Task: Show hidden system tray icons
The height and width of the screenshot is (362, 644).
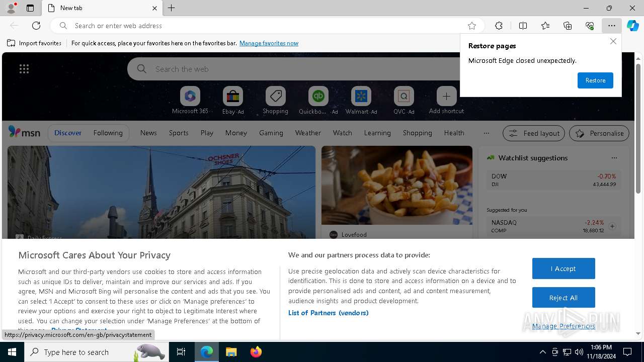Action: [x=542, y=352]
